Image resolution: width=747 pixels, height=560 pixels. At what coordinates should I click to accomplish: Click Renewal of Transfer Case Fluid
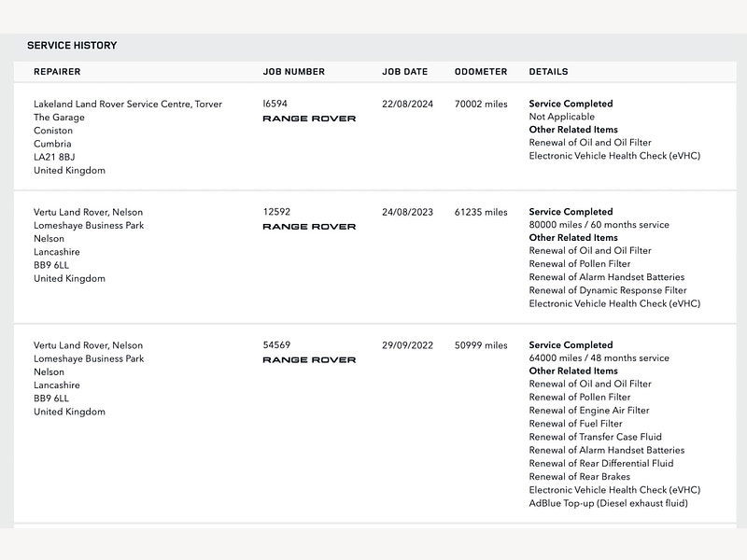coord(595,437)
